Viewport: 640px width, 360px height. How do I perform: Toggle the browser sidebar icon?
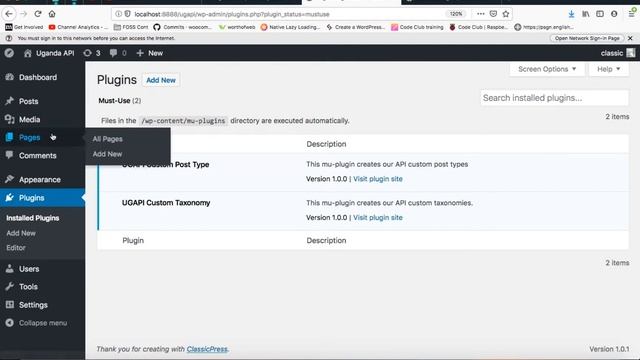(x=600, y=14)
